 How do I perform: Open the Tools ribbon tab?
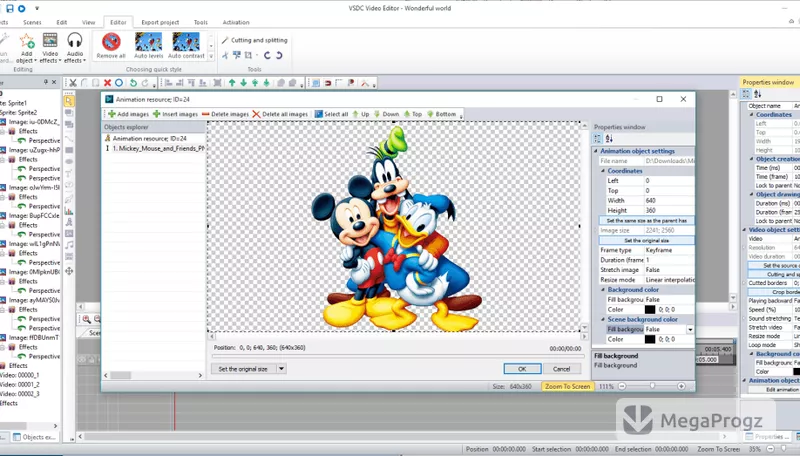tap(201, 22)
